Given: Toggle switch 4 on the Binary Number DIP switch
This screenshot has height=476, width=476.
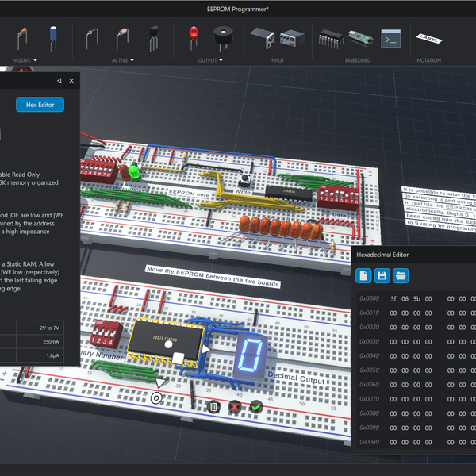Looking at the screenshot, I should click(112, 336).
